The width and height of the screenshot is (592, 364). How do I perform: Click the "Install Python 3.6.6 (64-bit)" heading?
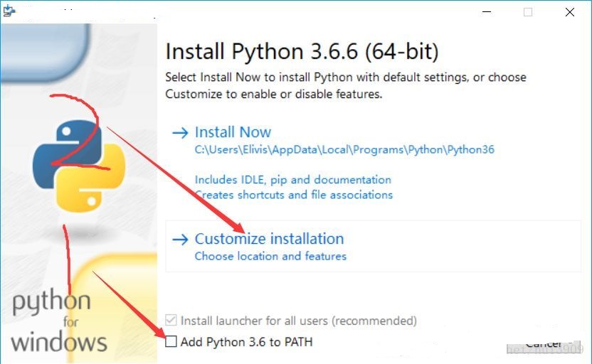click(302, 52)
